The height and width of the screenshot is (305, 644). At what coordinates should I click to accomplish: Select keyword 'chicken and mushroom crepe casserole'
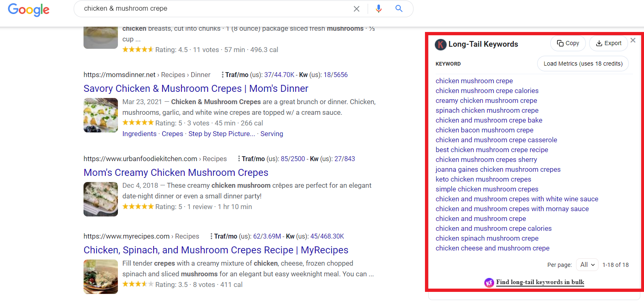[496, 140]
